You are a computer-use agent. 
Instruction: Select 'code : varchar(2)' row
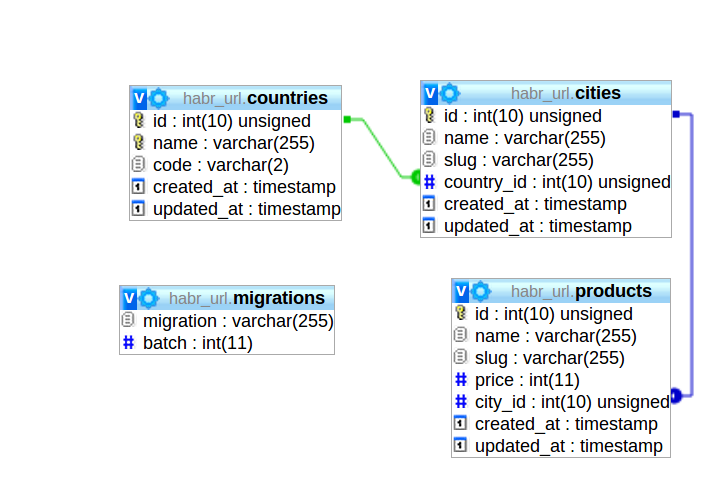pyautogui.click(x=235, y=165)
